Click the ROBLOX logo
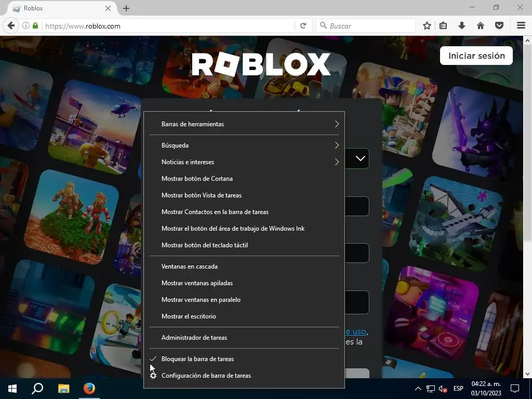The image size is (532, 399). coord(261,64)
